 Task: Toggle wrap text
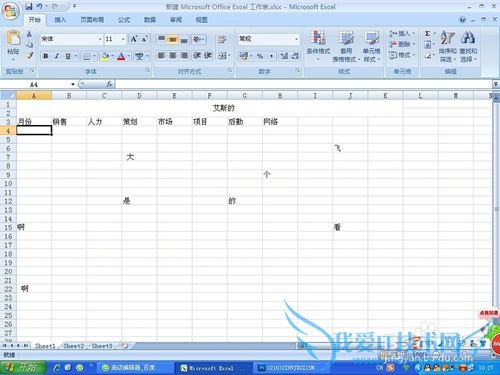point(222,40)
